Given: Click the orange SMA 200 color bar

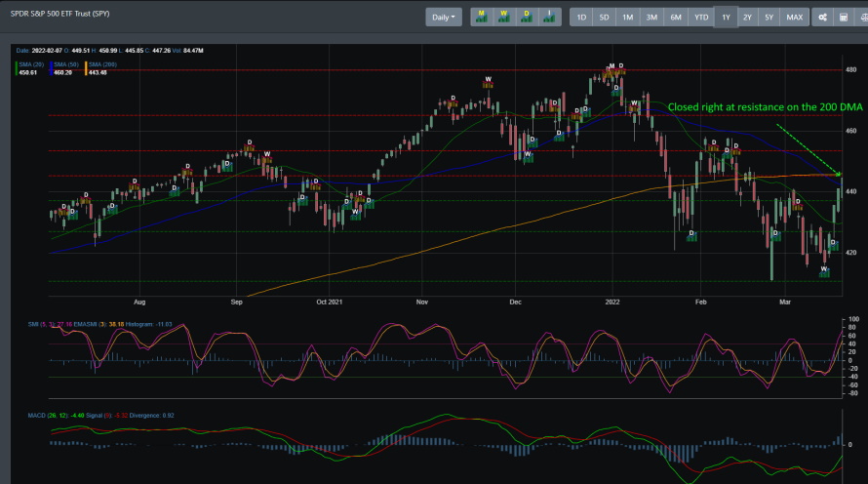Looking at the screenshot, I should point(86,68).
